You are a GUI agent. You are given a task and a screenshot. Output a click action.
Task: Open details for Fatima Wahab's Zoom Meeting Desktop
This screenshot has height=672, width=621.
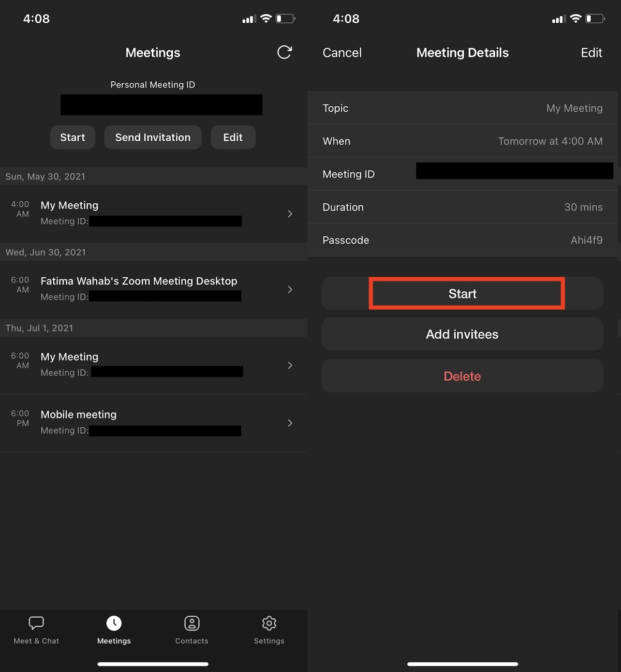pyautogui.click(x=290, y=290)
